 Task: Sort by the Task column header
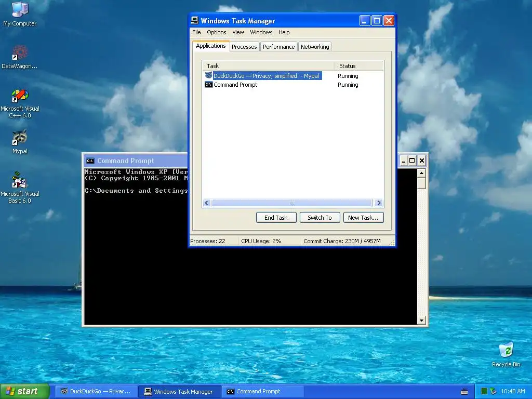(x=268, y=66)
